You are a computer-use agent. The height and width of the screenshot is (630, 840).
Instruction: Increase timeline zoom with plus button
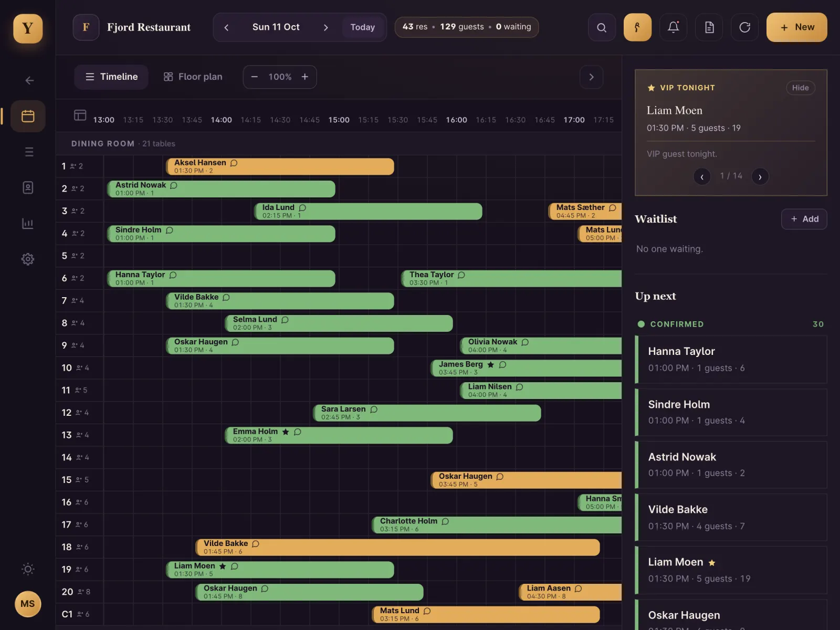(305, 77)
